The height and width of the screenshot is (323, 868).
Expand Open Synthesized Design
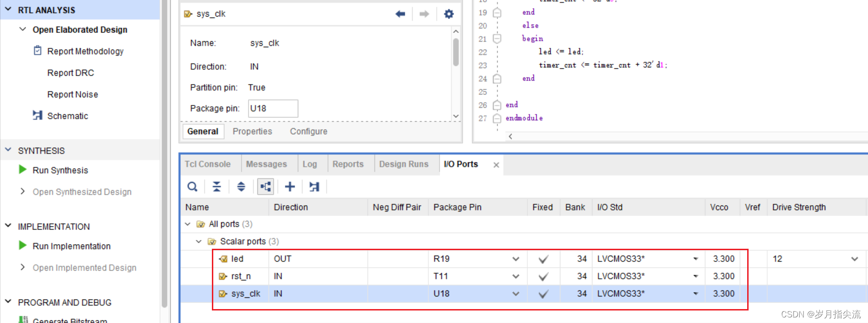click(22, 191)
